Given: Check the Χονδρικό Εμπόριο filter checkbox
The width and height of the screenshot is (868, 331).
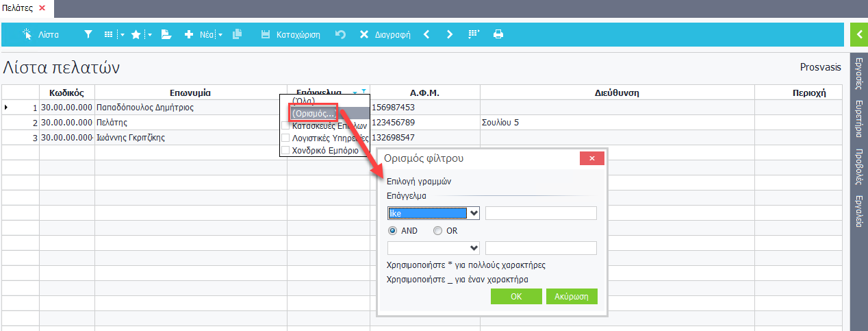Looking at the screenshot, I should pos(285,151).
